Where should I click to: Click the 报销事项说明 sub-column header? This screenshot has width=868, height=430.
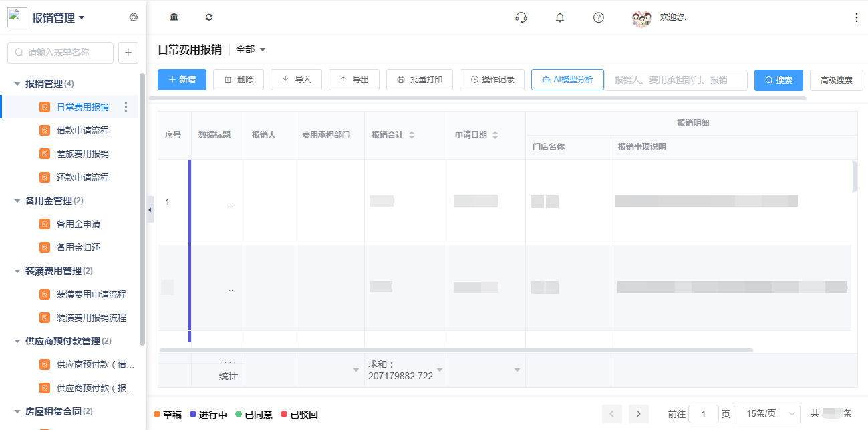click(x=642, y=147)
